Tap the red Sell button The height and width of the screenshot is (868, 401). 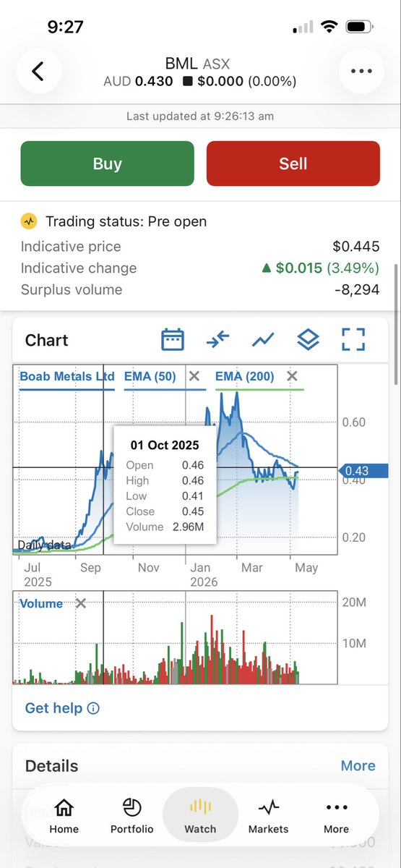[293, 163]
